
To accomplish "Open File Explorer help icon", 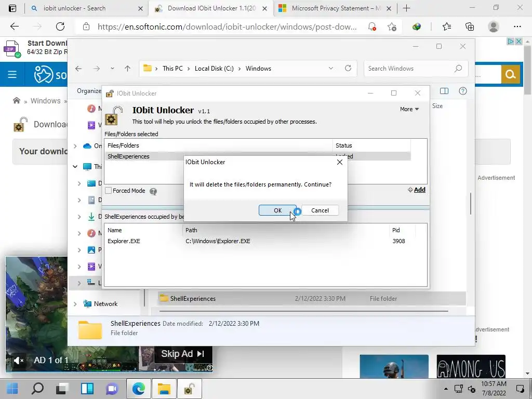I will pos(463,91).
